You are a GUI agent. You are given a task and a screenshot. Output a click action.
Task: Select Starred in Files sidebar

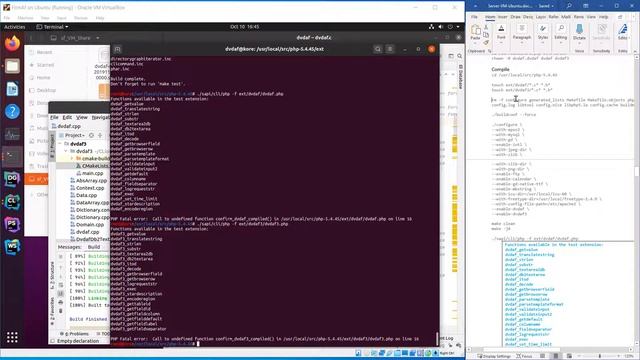coord(45,65)
